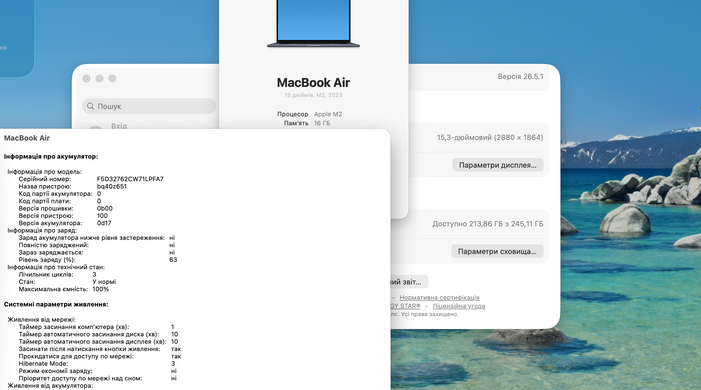Click the Системні параметри живлення: heading
The width and height of the screenshot is (701, 390).
56,304
